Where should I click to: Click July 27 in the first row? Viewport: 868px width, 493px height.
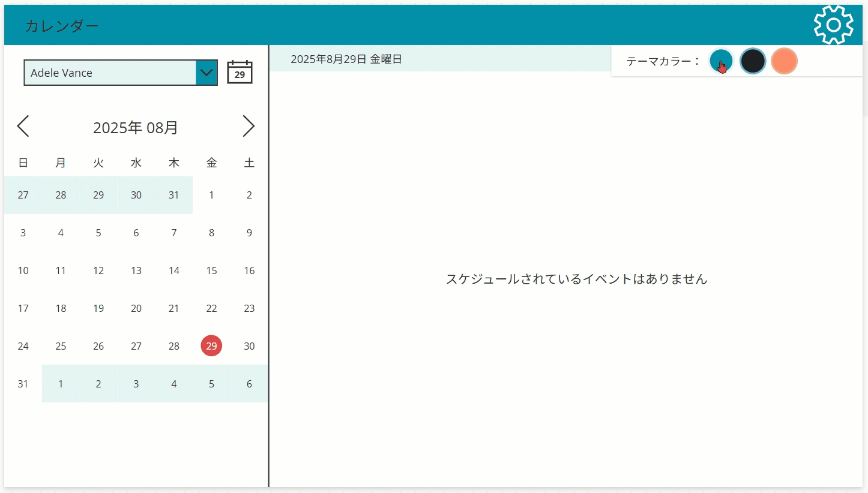pos(23,195)
